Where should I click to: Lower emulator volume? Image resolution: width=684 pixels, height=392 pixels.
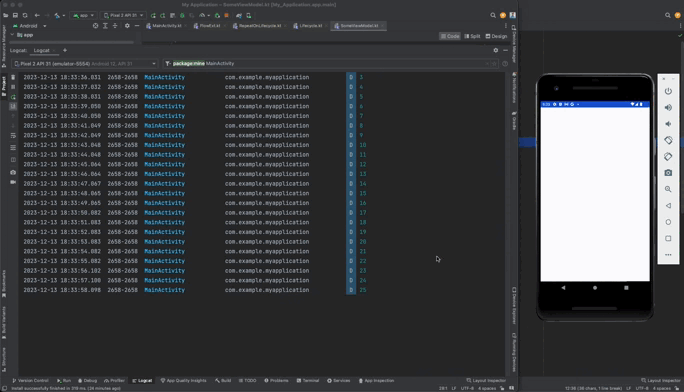point(668,124)
